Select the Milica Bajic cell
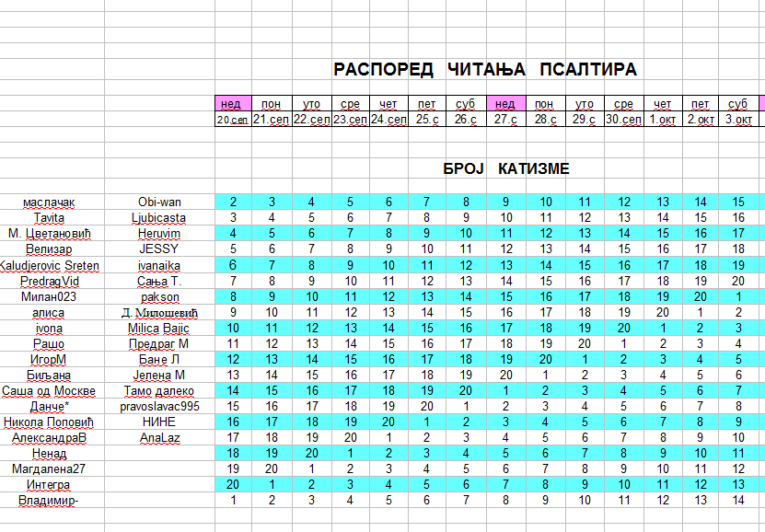The image size is (765, 532). pos(159,329)
